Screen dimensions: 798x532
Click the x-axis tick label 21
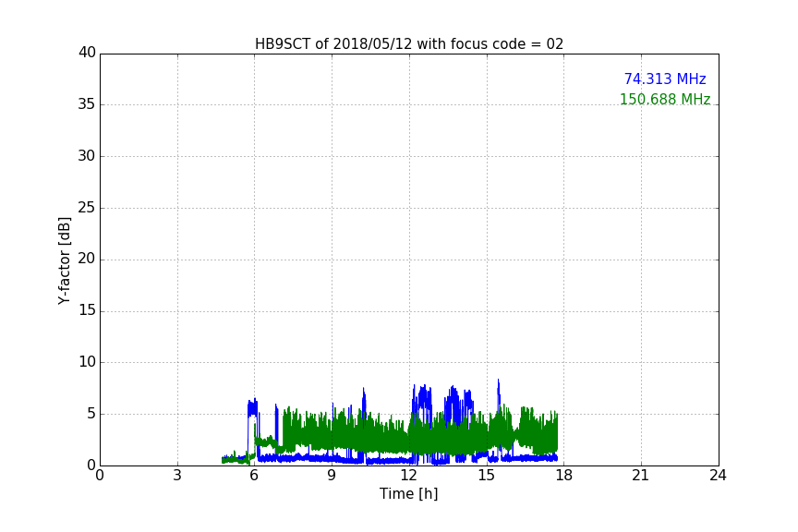(x=641, y=476)
